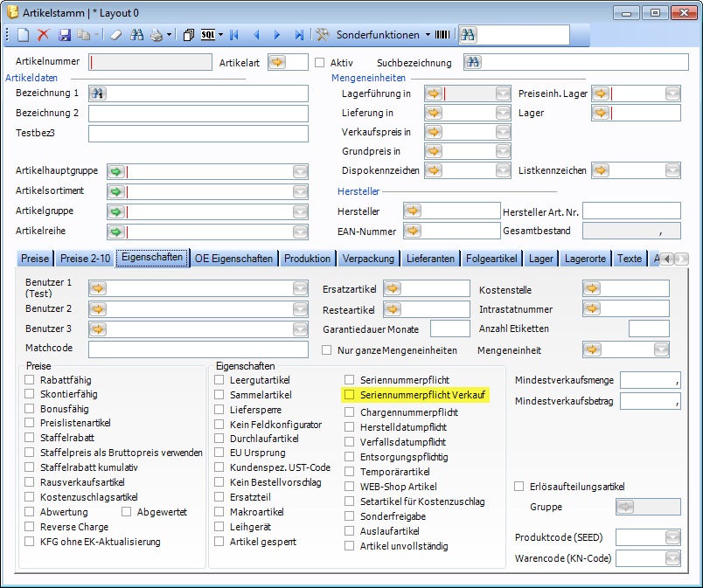This screenshot has width=703, height=588.
Task: Click the red delete X icon
Action: tap(43, 35)
